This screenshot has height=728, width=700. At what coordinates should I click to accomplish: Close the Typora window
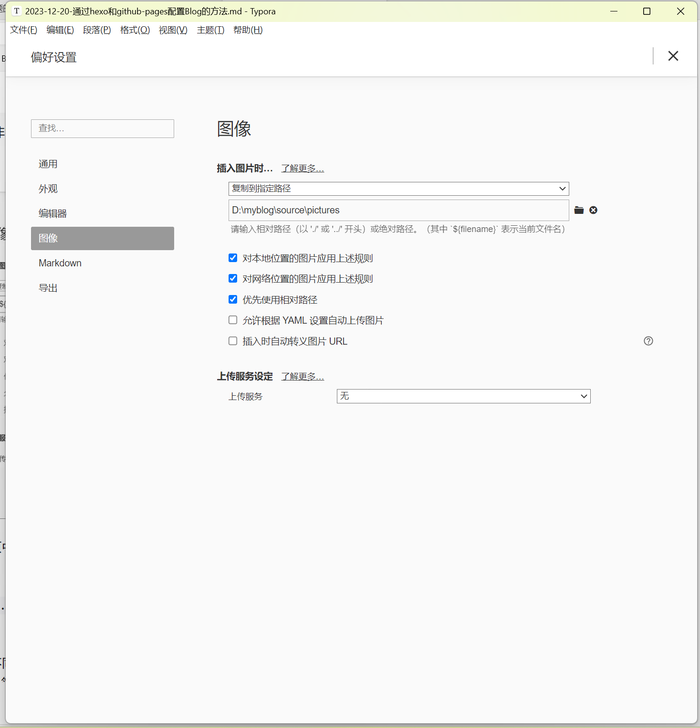(680, 11)
